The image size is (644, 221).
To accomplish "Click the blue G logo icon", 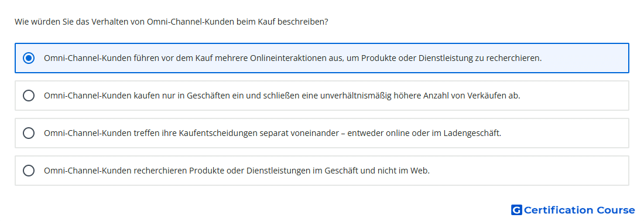I will [516, 210].
